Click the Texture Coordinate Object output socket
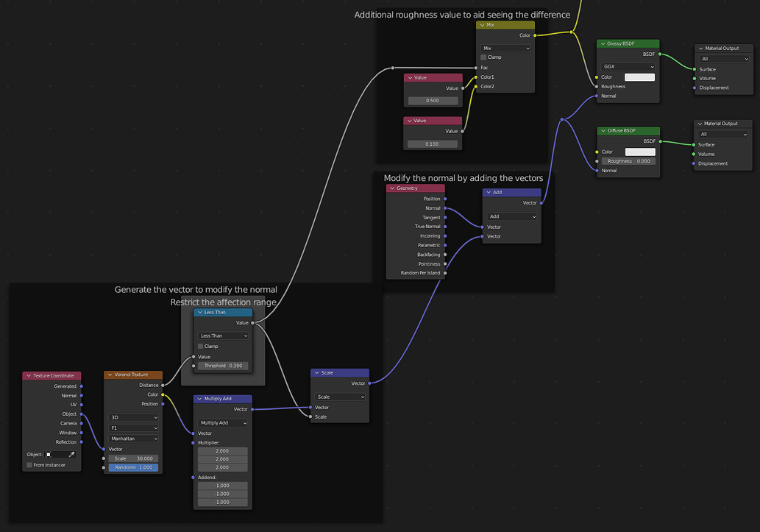The width and height of the screenshot is (760, 532). [x=82, y=414]
